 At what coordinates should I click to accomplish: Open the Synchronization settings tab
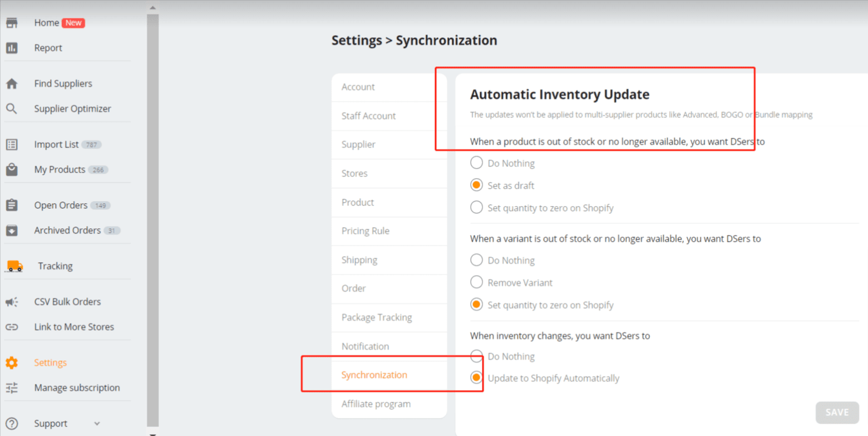point(389,375)
